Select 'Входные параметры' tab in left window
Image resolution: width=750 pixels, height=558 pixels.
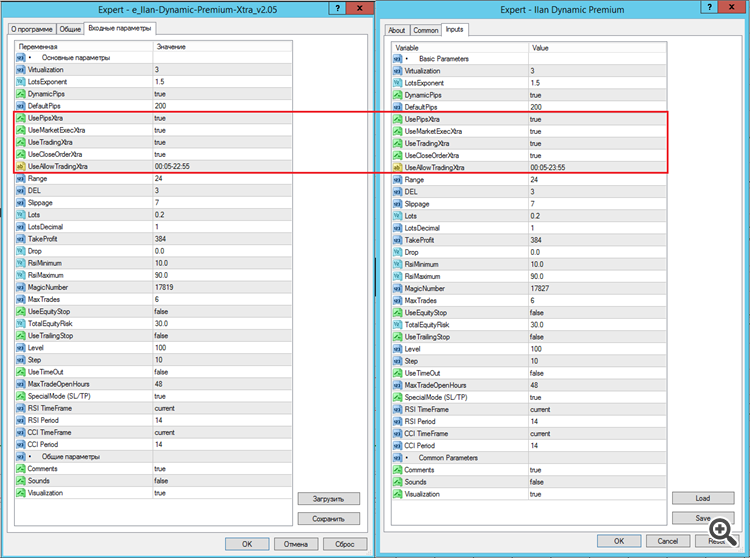(x=120, y=28)
